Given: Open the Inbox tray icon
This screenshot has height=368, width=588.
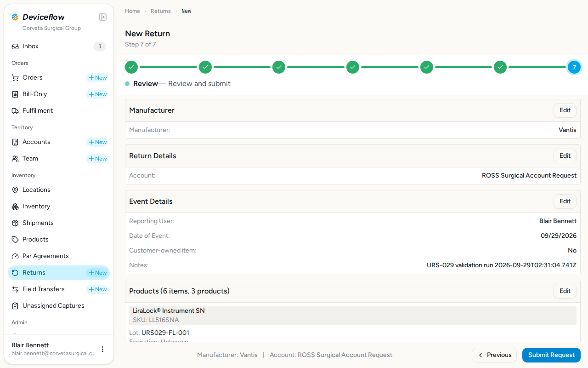Looking at the screenshot, I should (15, 46).
